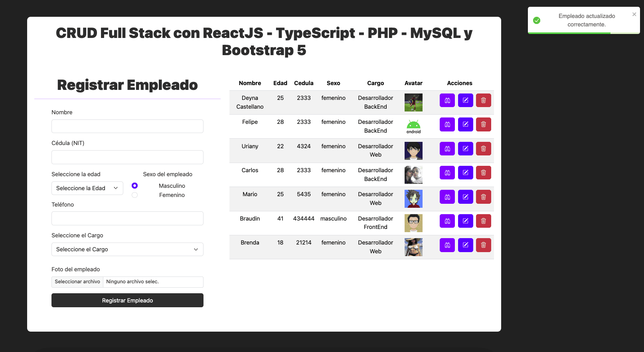Edit employee Carlos
Screen dimensions: 644x352
click(x=466, y=173)
